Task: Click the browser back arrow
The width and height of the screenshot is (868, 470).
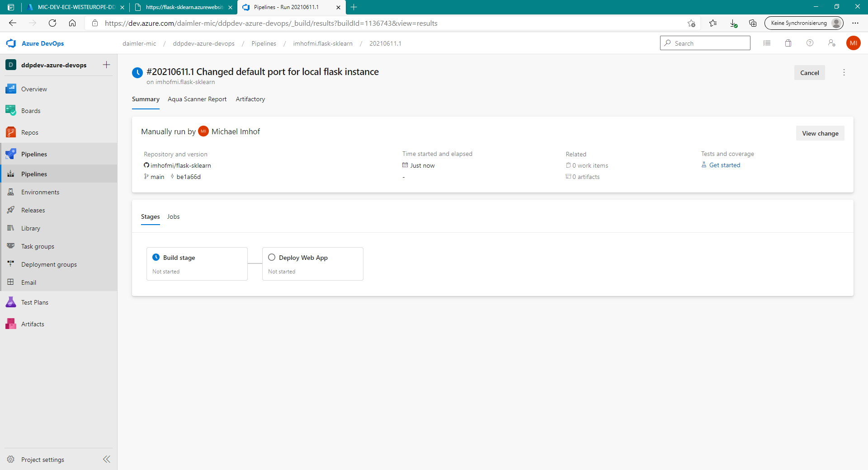Action: (x=13, y=23)
